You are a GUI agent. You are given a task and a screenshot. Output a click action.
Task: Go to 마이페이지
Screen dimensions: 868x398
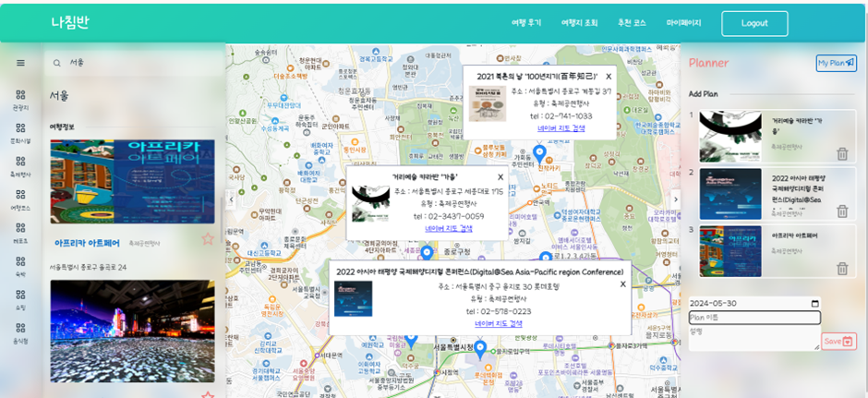[x=683, y=23]
